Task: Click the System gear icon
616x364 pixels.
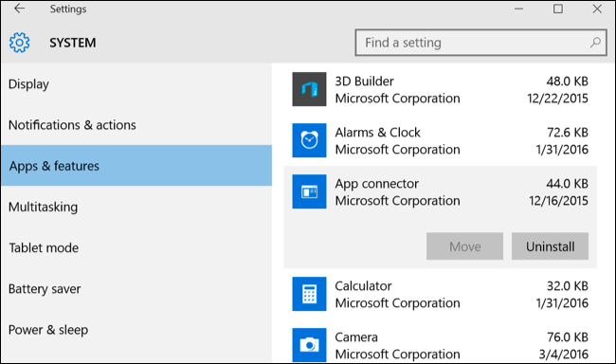Action: pos(19,43)
